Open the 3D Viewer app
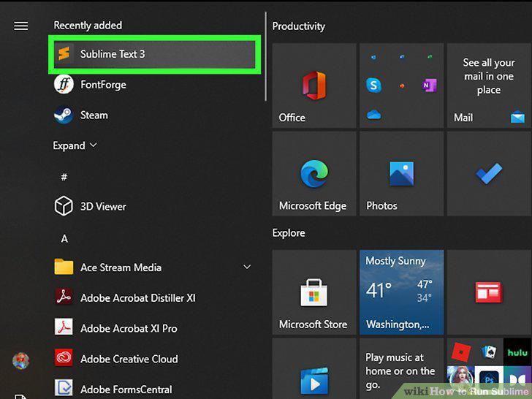Image resolution: width=532 pixels, height=399 pixels. pos(154,206)
